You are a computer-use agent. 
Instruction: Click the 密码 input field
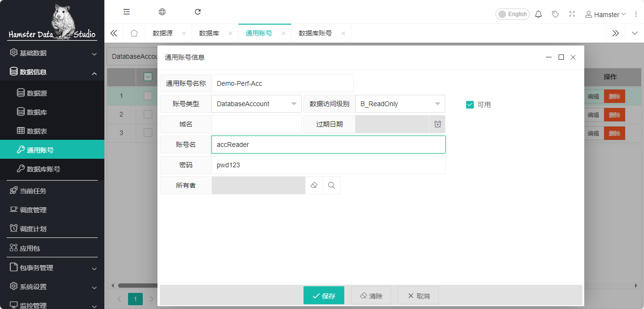coord(329,165)
